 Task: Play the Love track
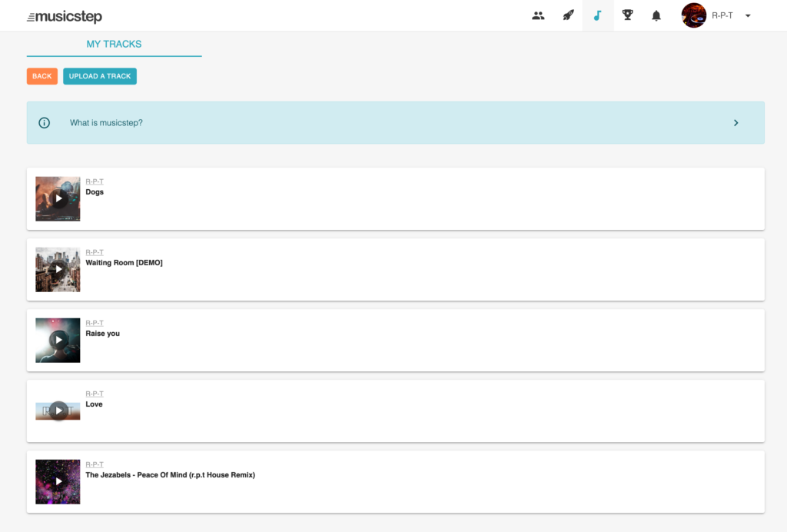58,411
